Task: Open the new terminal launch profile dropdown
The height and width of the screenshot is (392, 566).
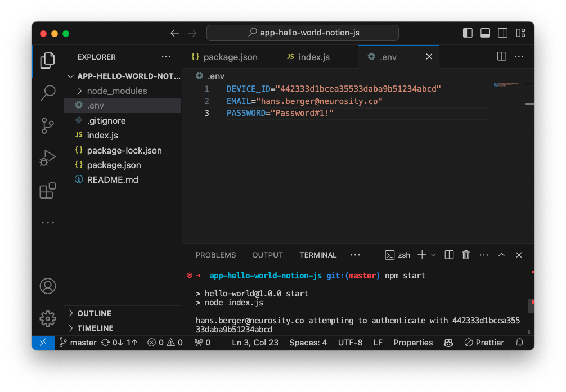Action: [x=433, y=255]
